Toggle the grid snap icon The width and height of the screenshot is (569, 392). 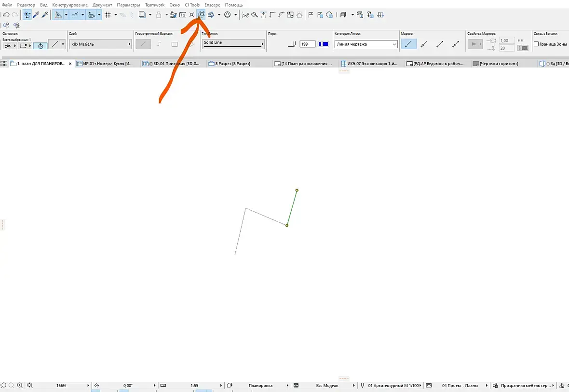click(x=108, y=15)
